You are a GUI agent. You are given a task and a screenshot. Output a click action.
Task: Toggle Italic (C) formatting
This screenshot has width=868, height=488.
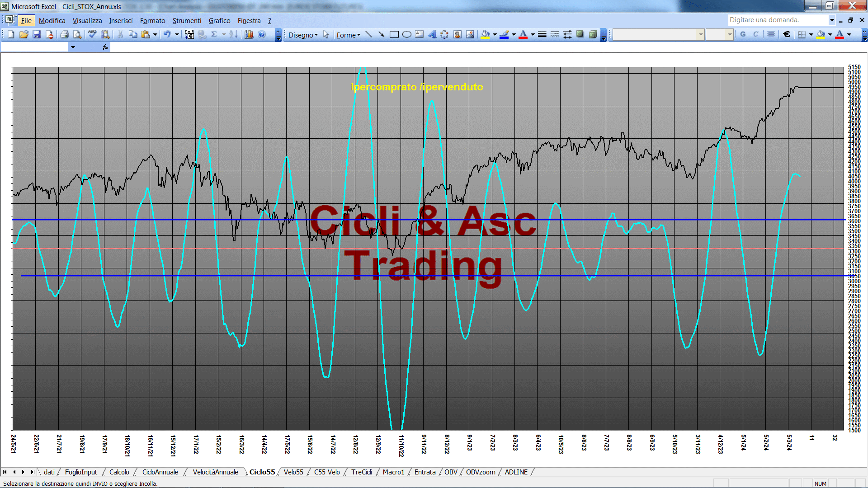tap(755, 35)
